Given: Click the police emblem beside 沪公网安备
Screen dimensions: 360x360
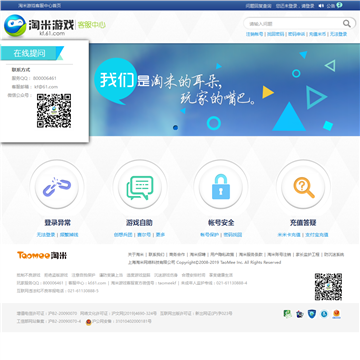Looking at the screenshot, I should [89, 322].
